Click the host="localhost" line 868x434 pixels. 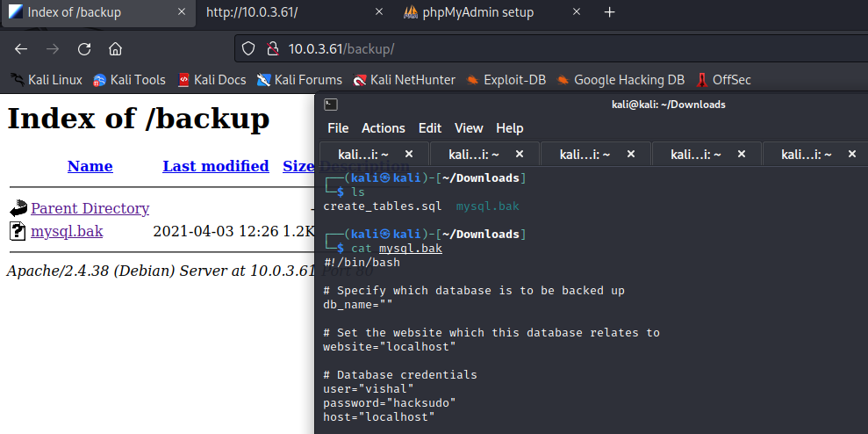point(379,416)
